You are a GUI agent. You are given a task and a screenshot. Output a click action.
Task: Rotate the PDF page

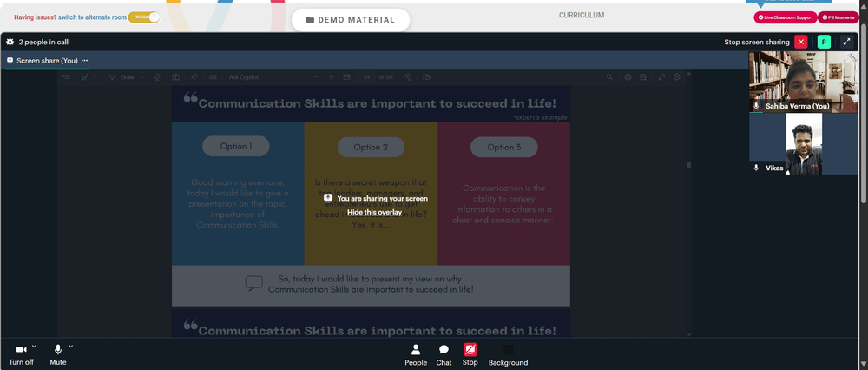point(408,77)
